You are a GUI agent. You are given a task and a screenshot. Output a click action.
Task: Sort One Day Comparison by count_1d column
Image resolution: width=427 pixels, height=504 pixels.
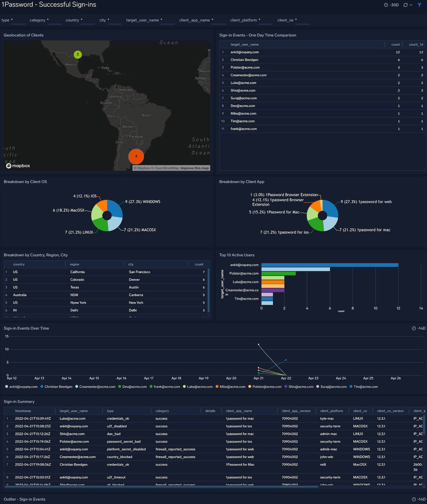[416, 44]
